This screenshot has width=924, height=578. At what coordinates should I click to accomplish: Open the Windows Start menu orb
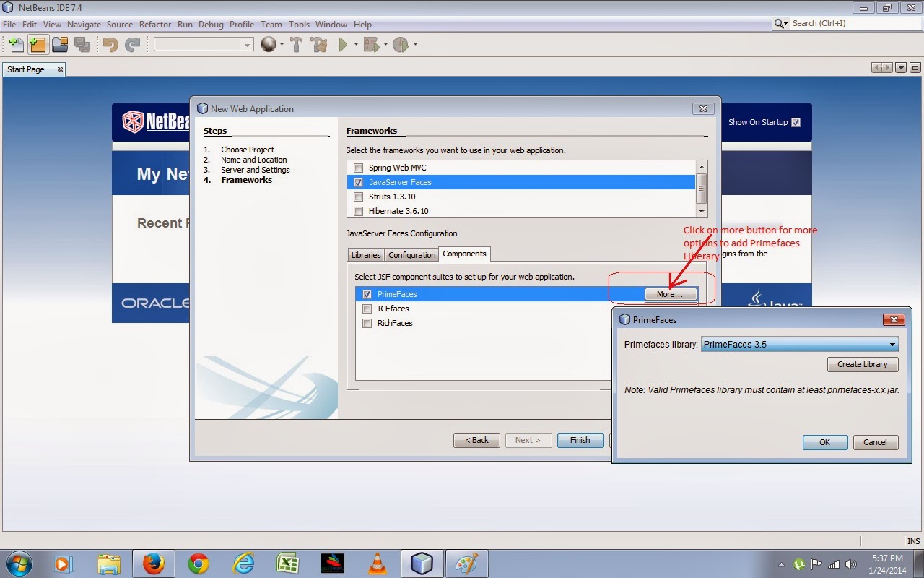click(18, 564)
